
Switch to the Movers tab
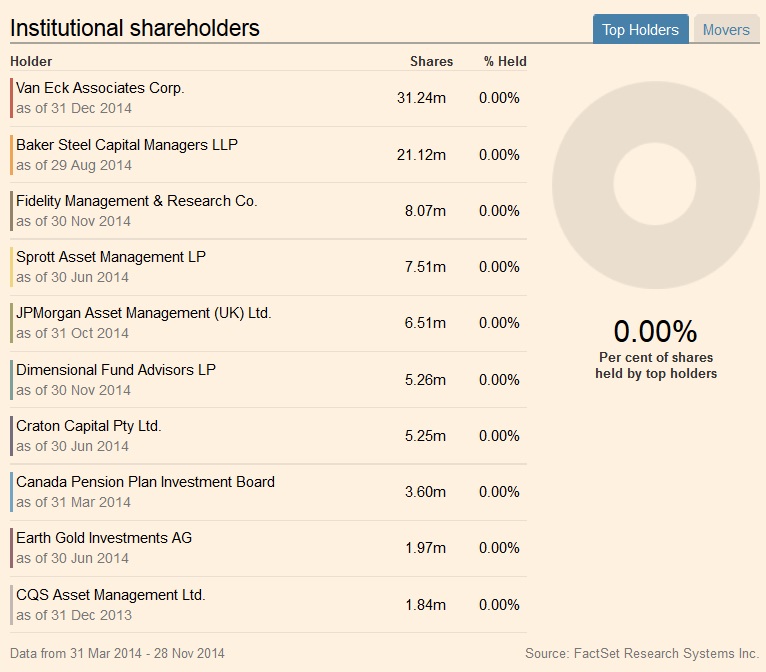point(726,29)
